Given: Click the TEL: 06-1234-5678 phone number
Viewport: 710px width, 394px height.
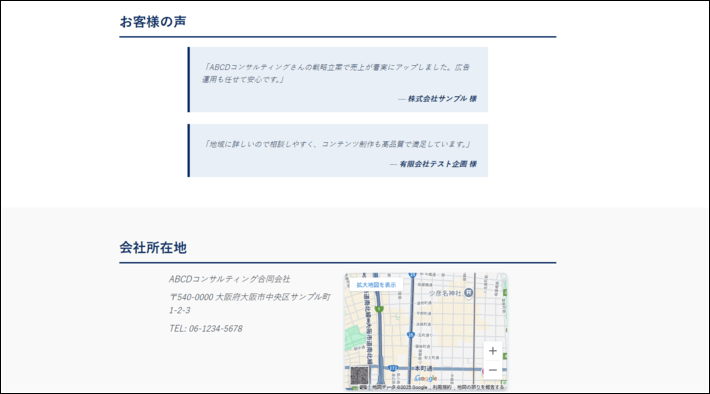Looking at the screenshot, I should click(206, 328).
